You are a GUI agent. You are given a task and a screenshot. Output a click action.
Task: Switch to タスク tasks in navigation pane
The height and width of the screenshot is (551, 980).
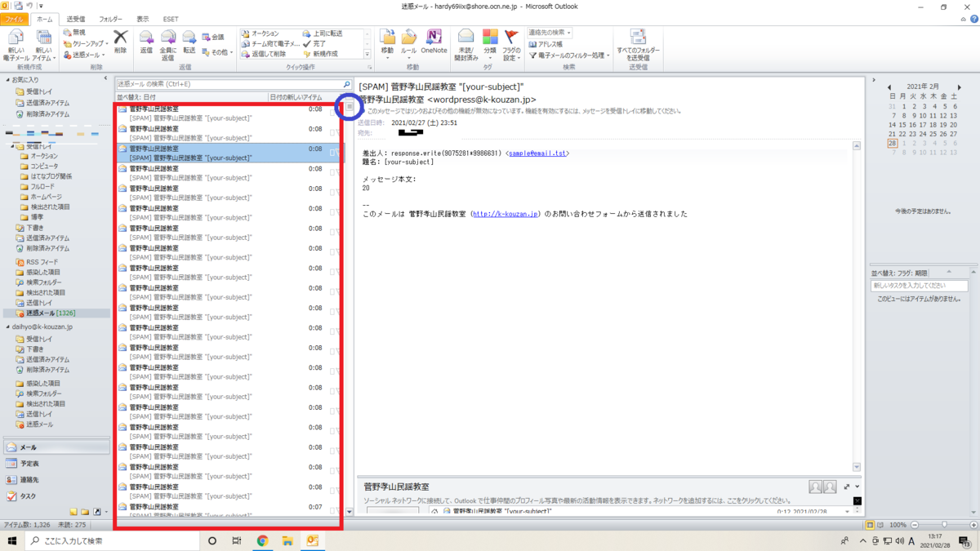click(55, 496)
